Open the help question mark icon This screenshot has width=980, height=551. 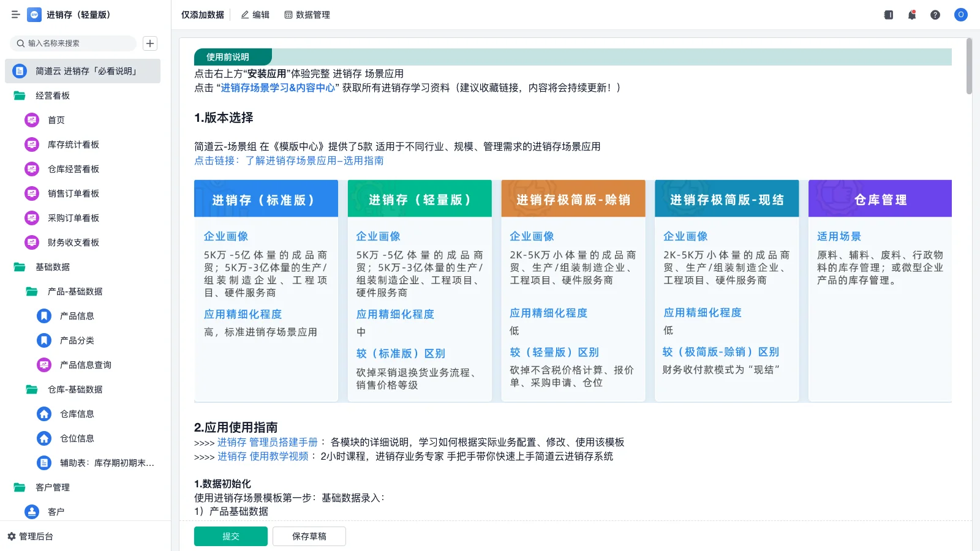click(935, 15)
